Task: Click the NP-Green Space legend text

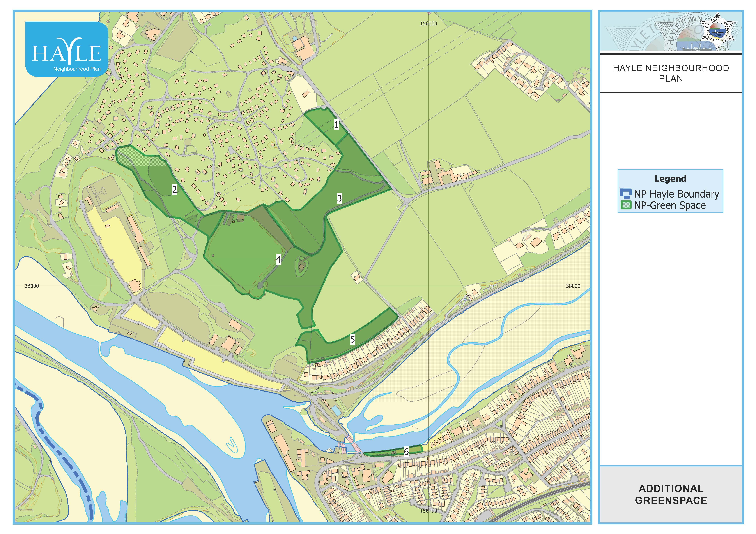Action: pos(670,206)
